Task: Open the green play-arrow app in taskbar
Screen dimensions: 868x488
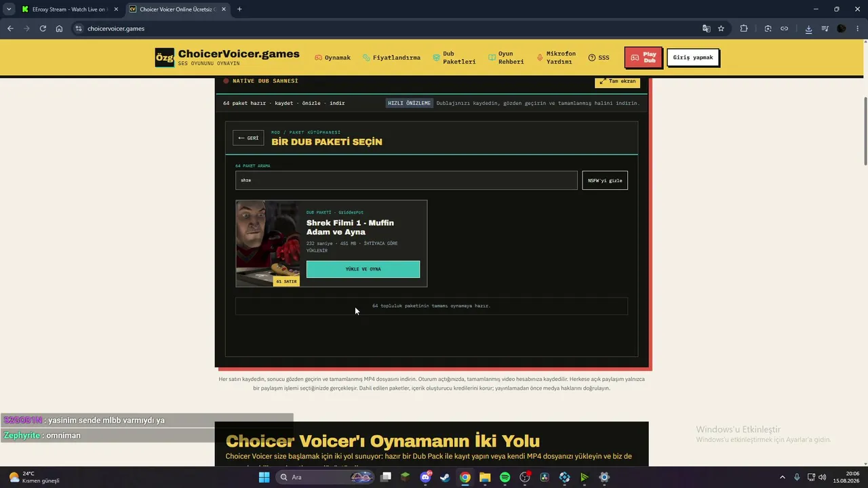Action: click(584, 477)
